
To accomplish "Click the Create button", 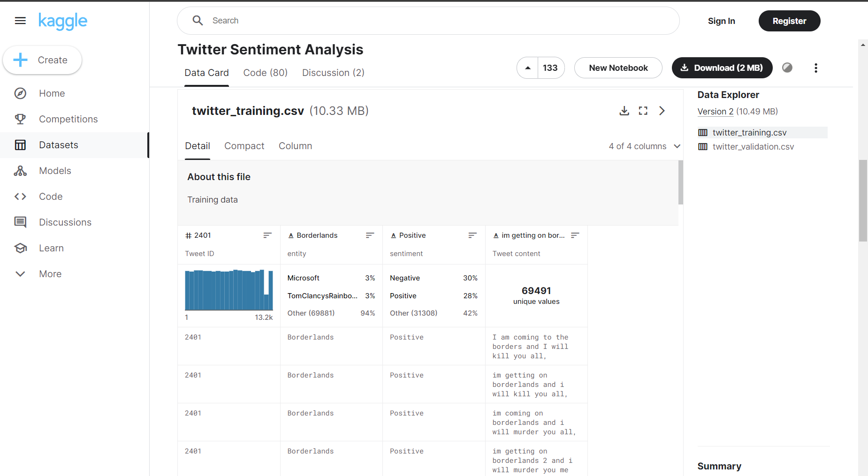I will pos(42,60).
